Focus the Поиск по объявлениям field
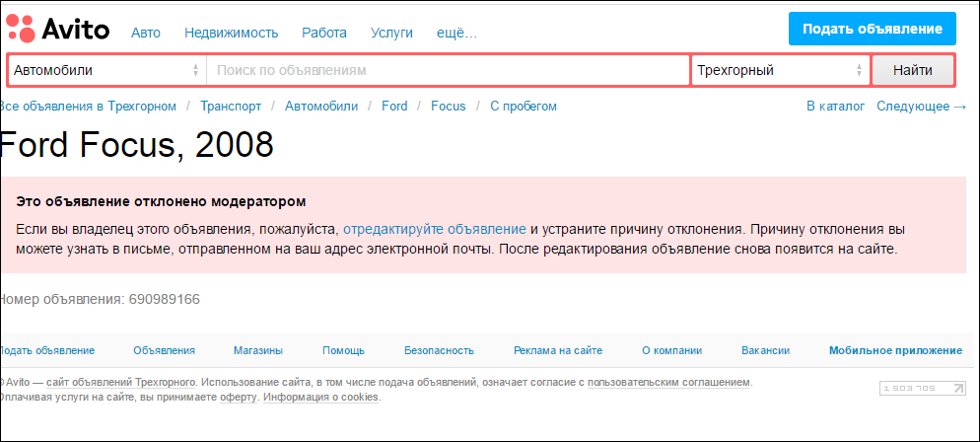 coord(449,71)
